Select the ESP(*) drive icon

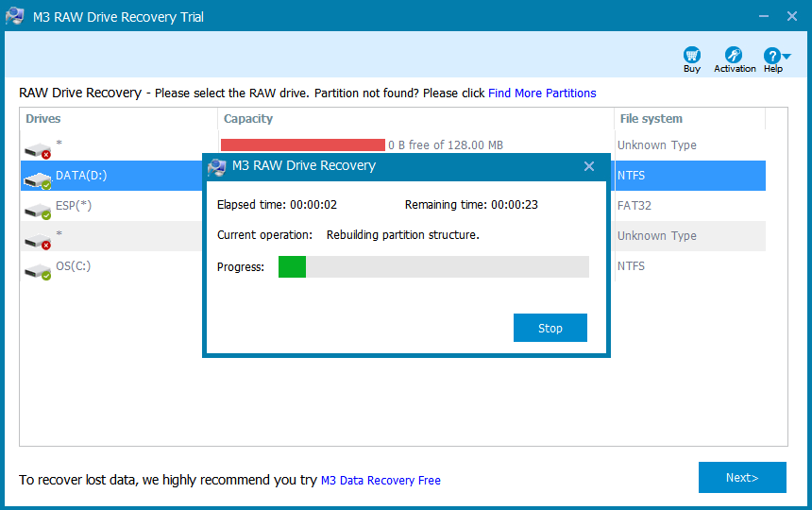pyautogui.click(x=38, y=211)
